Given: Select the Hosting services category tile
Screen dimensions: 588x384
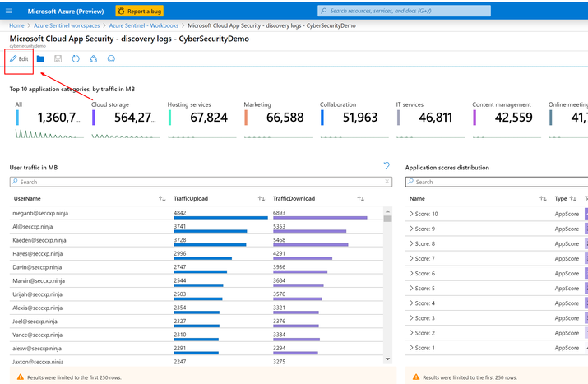Looking at the screenshot, I should pyautogui.click(x=200, y=117).
